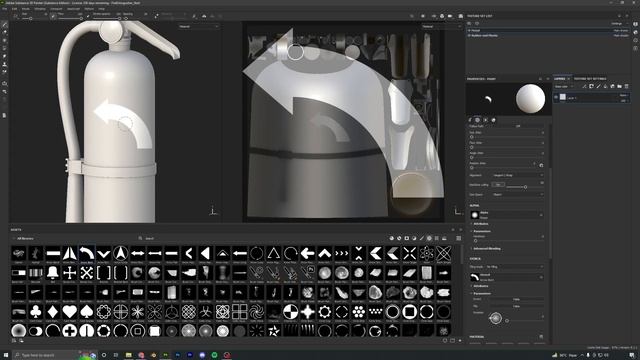640x360 pixels.
Task: Pick the diamond card-suit alpha in Assets
Action: (x=53, y=312)
